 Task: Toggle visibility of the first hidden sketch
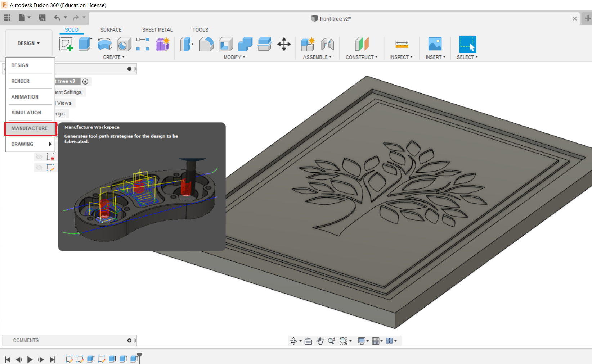[x=39, y=156]
